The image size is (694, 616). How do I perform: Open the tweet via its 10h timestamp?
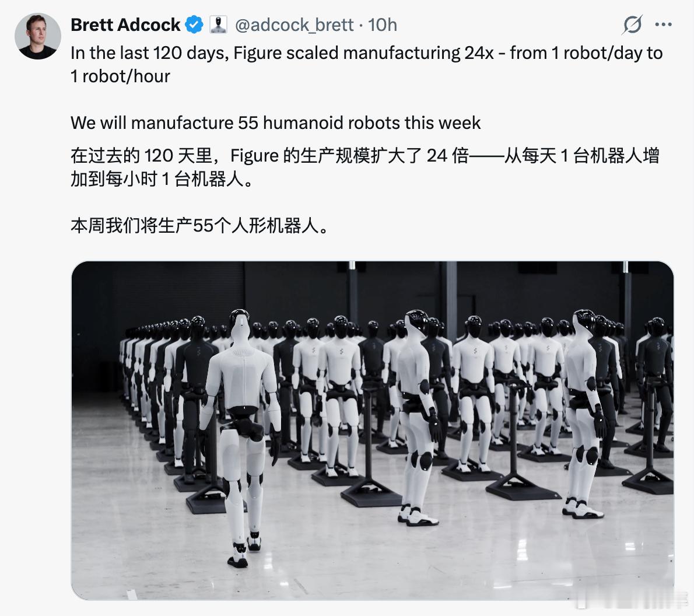(382, 25)
